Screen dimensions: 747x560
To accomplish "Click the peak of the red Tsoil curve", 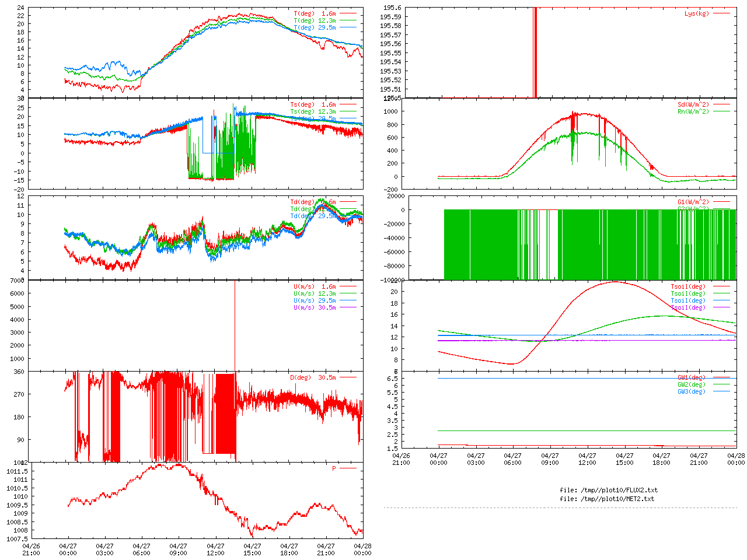I will coord(615,282).
